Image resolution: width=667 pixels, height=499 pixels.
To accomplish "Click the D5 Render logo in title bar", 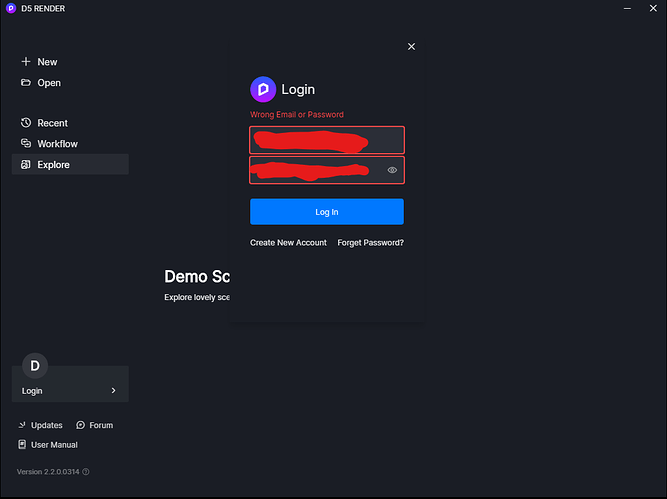I will 11,8.
